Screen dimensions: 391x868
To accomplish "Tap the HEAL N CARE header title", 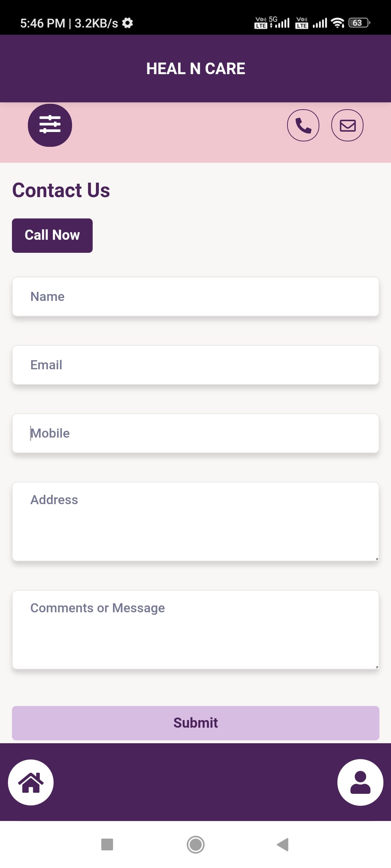I will click(195, 69).
